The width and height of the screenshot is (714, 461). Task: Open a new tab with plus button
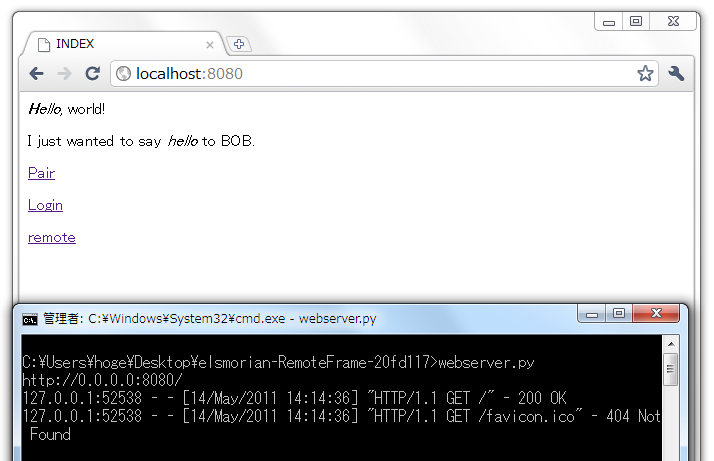[x=239, y=44]
